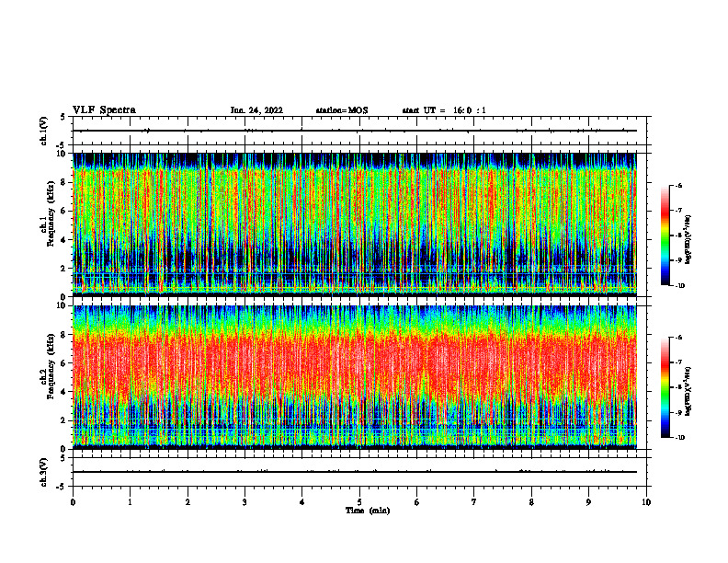Click the "5" tick on ch.1(V) axis
The width and height of the screenshot is (728, 563).
coord(63,117)
